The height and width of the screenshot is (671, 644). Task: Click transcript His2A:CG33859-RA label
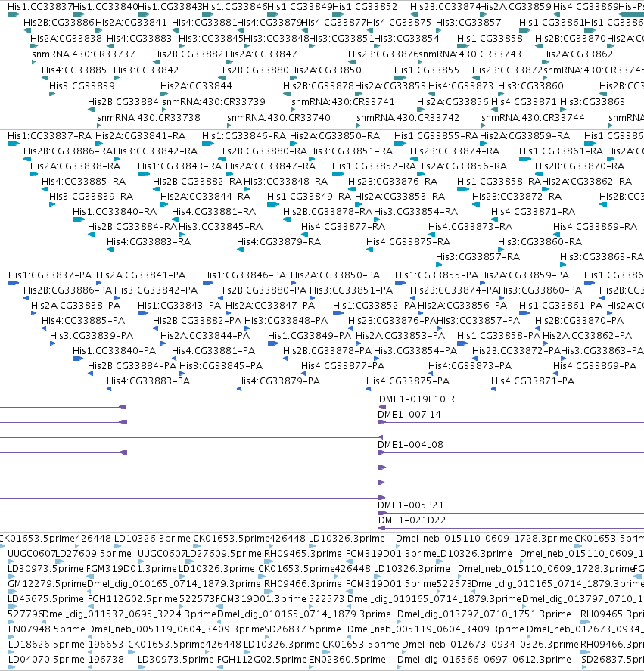(525, 136)
